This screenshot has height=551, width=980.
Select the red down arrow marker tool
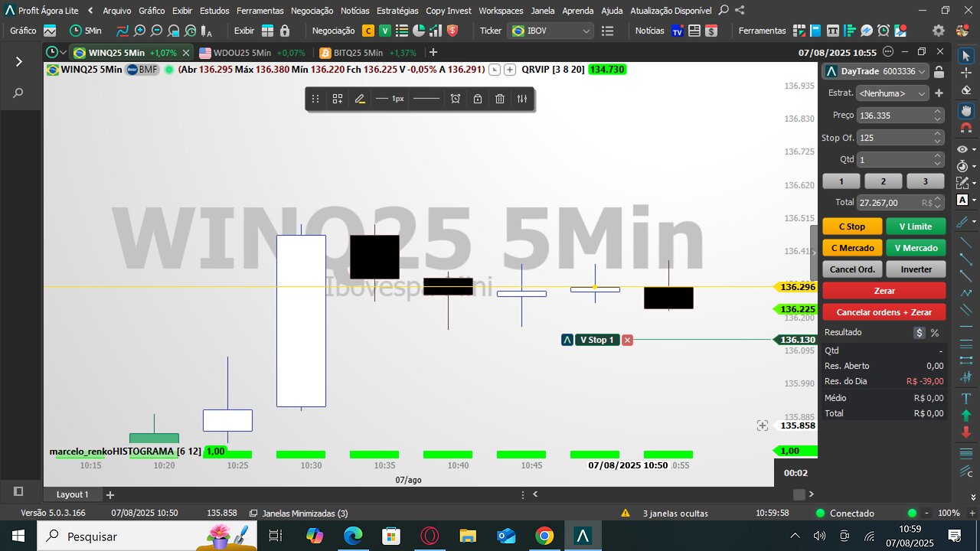965,432
